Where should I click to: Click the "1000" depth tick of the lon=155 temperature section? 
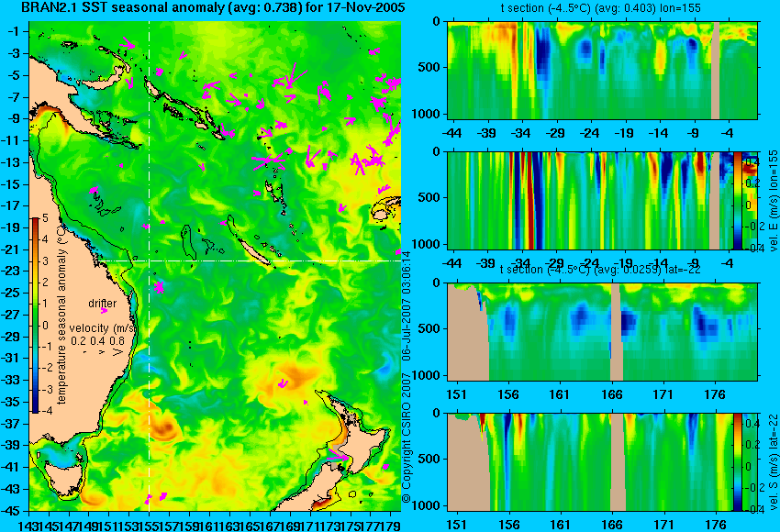point(427,114)
